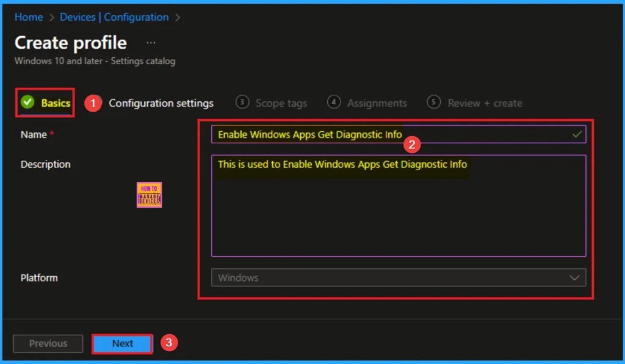Click the red badge numbered 1
Image resolution: width=625 pixels, height=364 pixels.
(92, 103)
